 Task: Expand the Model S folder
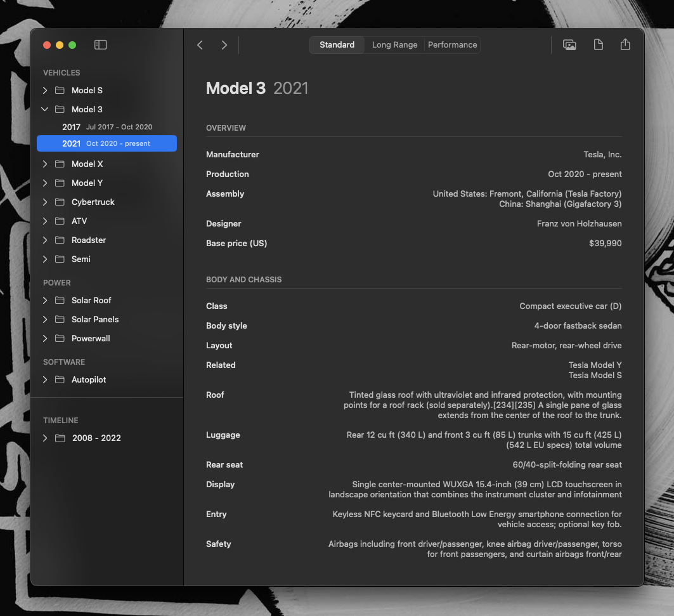(x=45, y=90)
